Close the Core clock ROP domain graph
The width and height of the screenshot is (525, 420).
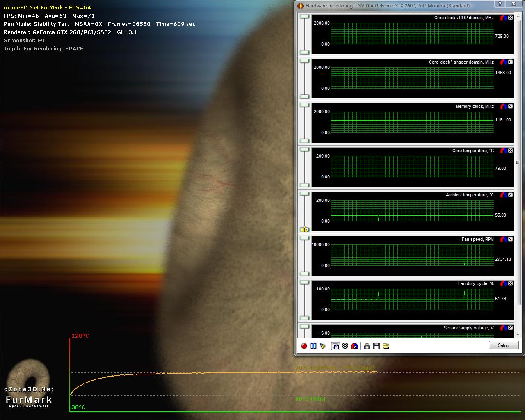click(511, 18)
